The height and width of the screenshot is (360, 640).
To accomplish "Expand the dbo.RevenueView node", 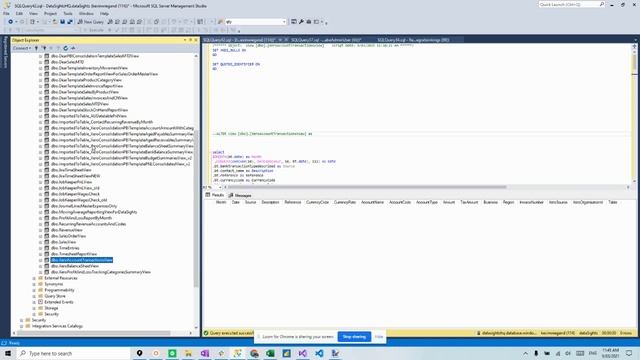I will pos(41,230).
